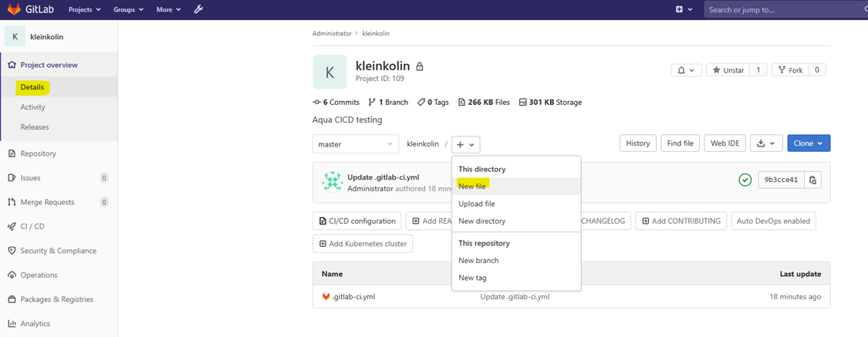Screen dimensions: 868x337
Task: Click the private lock icon beside kleinkolin
Action: [420, 66]
